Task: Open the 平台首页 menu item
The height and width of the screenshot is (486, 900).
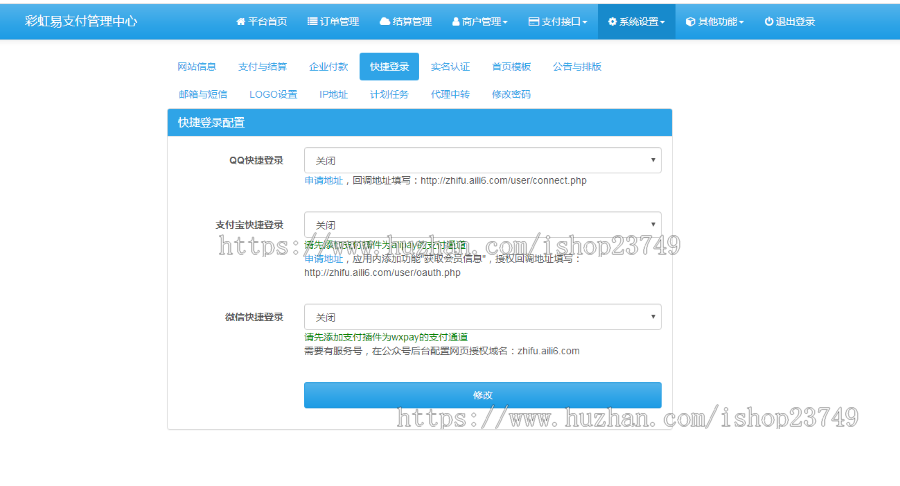Action: 262,22
